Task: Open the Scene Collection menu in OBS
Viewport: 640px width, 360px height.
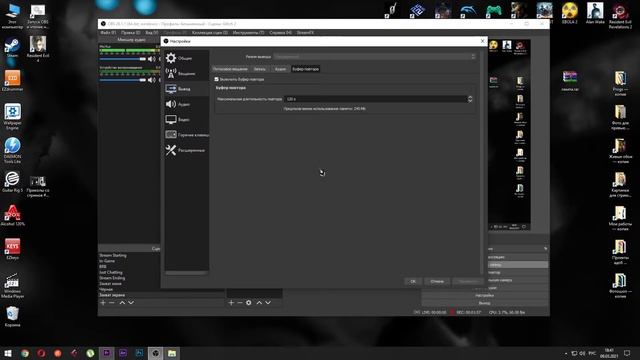Action: pos(210,33)
